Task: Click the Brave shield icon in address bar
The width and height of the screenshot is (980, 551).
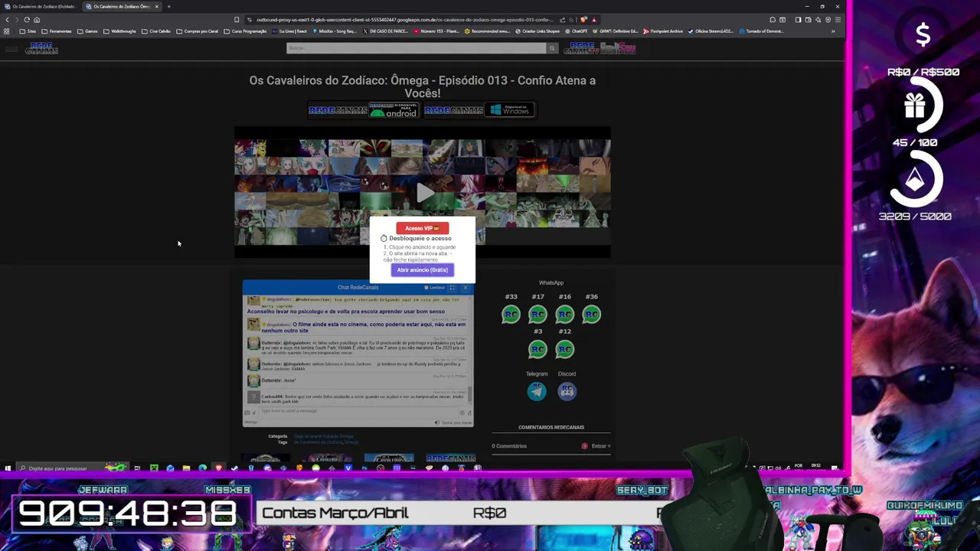Action: click(x=584, y=20)
